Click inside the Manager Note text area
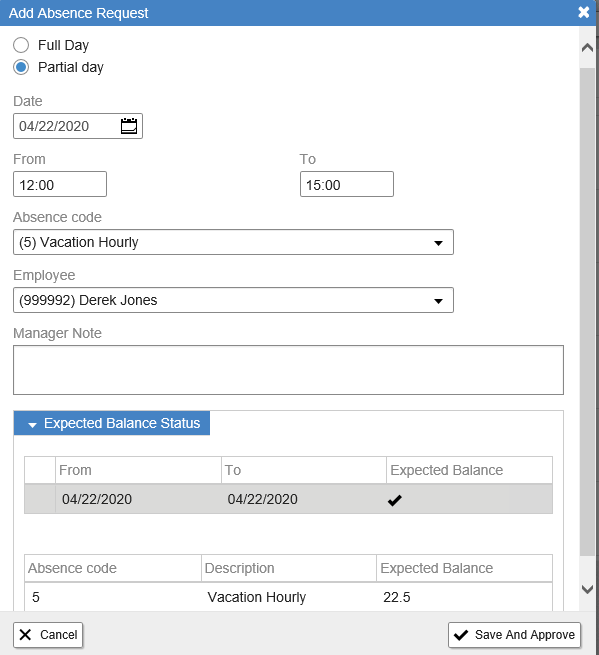599x655 pixels. pyautogui.click(x=288, y=370)
